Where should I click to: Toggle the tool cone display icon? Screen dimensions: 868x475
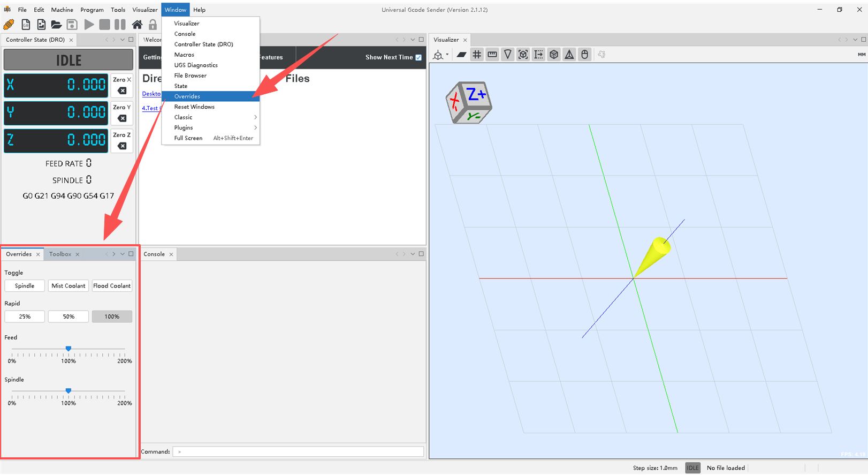(x=508, y=55)
